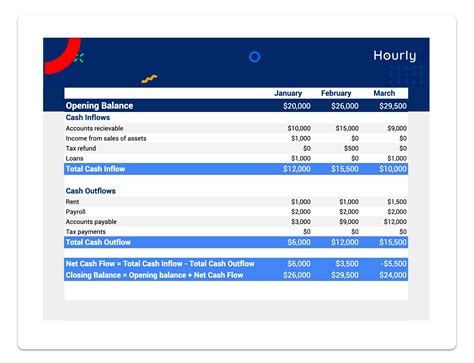Screen dimensions: 474x363
Task: Select the Payroll row label
Action: click(x=75, y=212)
